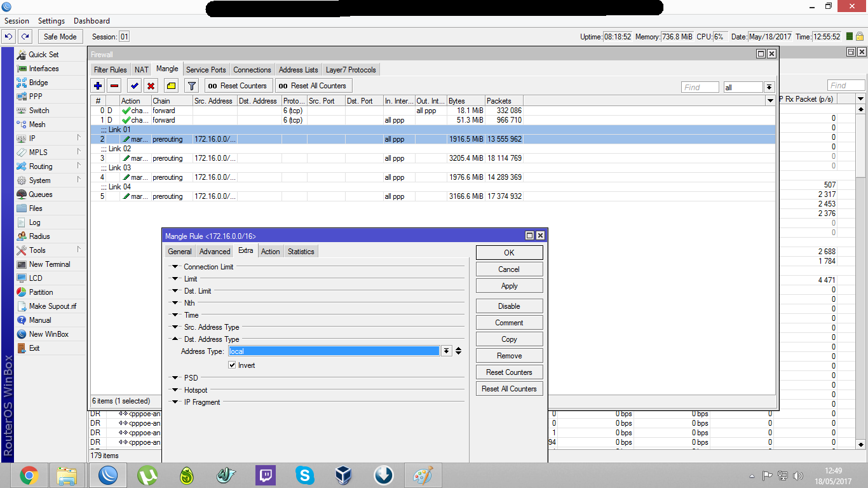Image resolution: width=868 pixels, height=488 pixels.
Task: Expand the Dst. Limit section
Action: pos(175,291)
